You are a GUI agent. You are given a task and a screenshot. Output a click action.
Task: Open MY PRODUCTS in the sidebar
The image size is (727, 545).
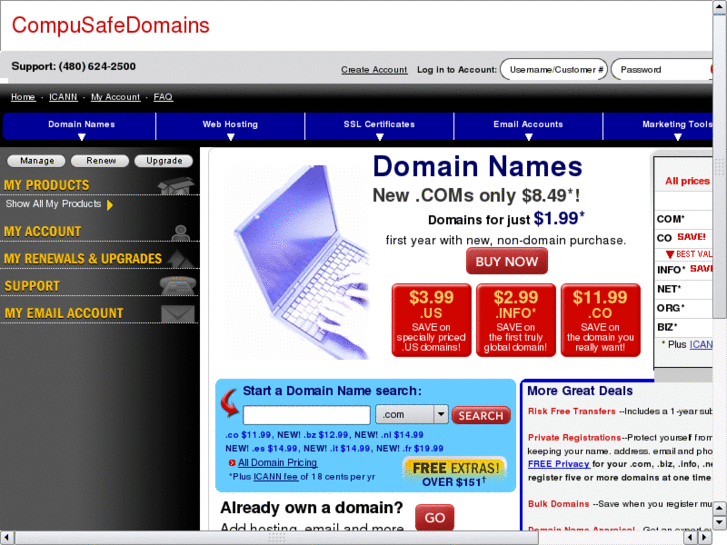click(x=46, y=186)
